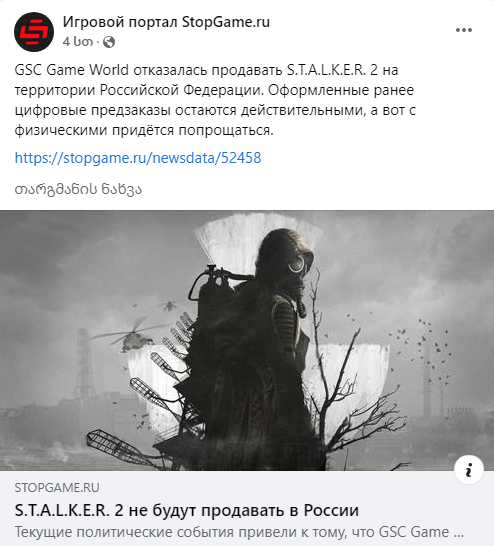Viewport: 494px width, 546px height.
Task: Open the Игровой портал StopGame.ru page name
Action: (166, 22)
